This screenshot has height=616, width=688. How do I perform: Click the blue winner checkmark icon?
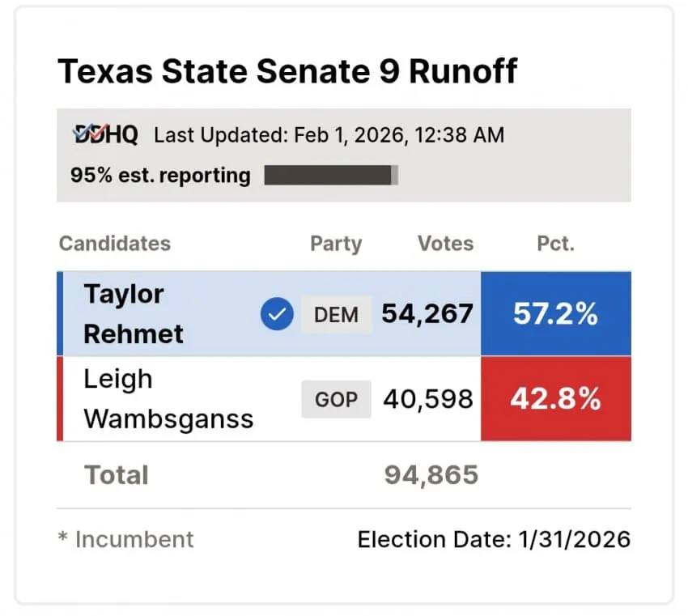pyautogui.click(x=277, y=314)
